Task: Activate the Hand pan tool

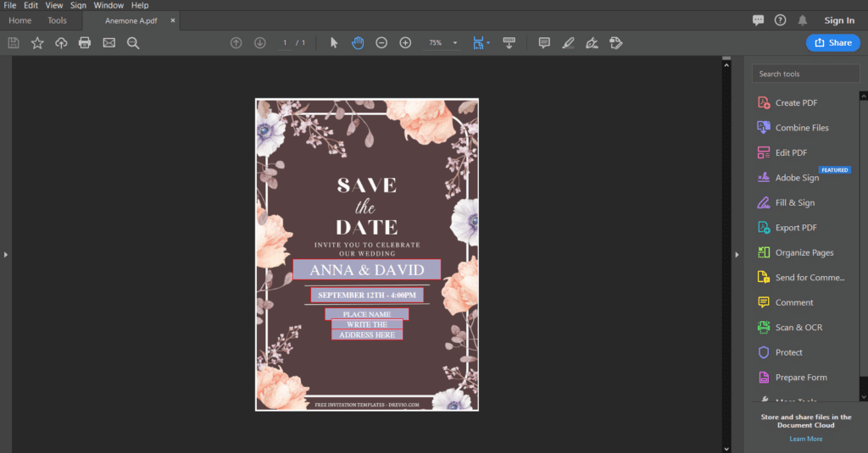Action: 358,42
